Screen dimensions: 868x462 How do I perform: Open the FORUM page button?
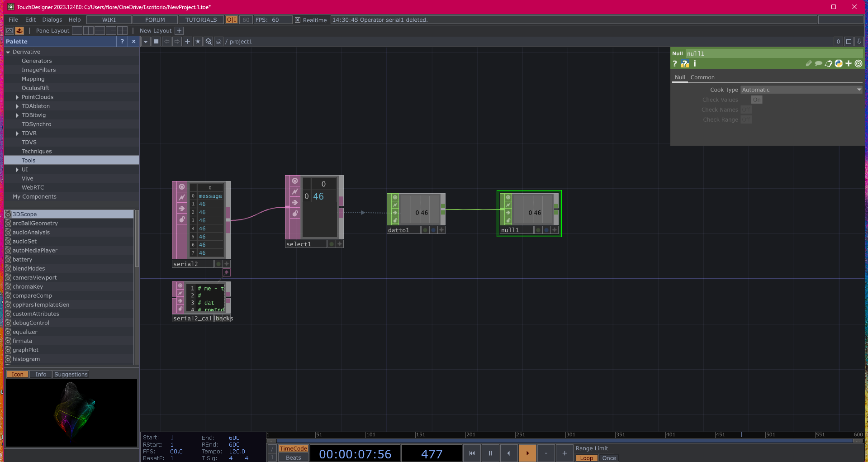point(154,19)
